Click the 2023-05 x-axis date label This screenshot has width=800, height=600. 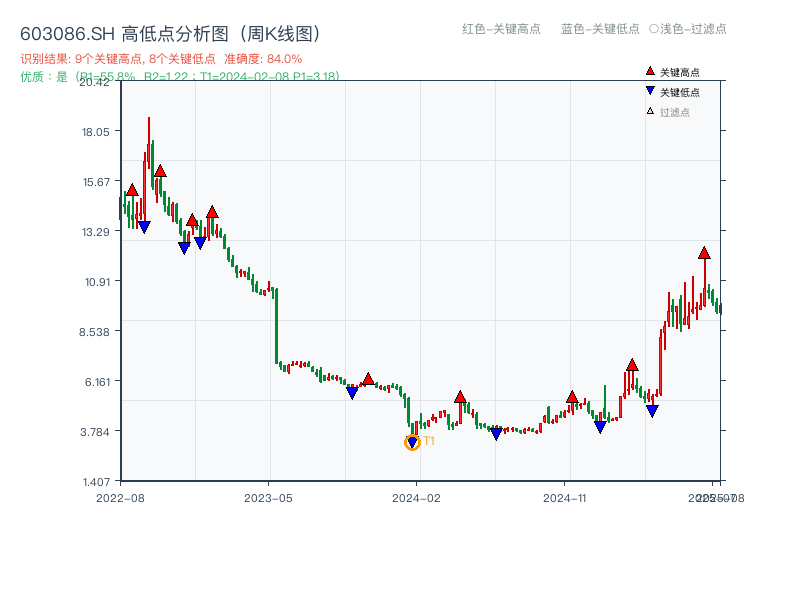pos(268,496)
